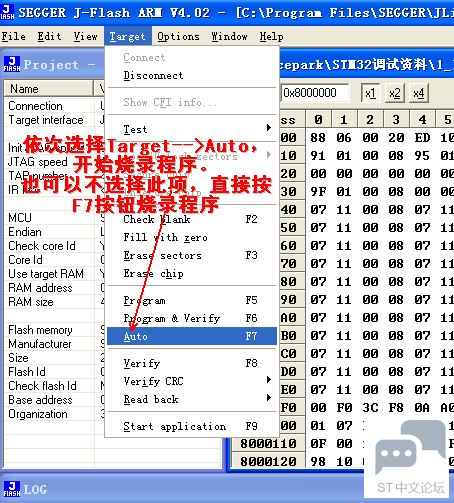Image resolution: width=454 pixels, height=503 pixels.
Task: Toggle the x1 data width button
Action: pyautogui.click(x=370, y=93)
